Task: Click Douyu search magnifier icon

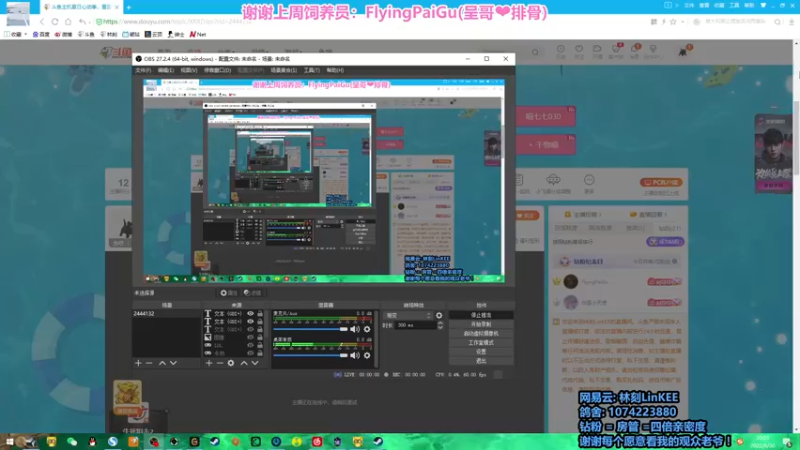Action: (535, 52)
